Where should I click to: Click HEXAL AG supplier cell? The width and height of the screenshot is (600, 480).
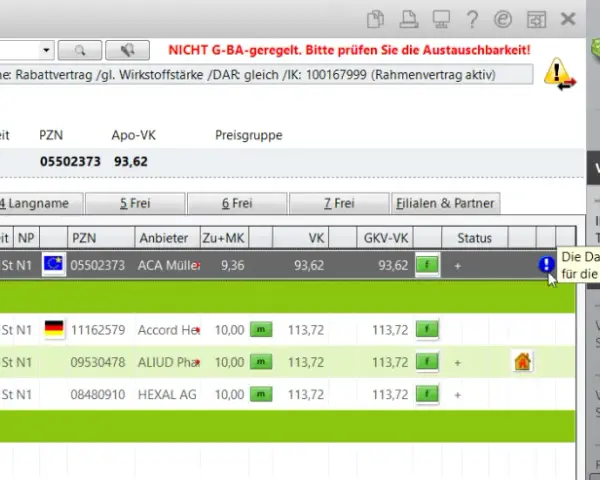click(x=167, y=394)
